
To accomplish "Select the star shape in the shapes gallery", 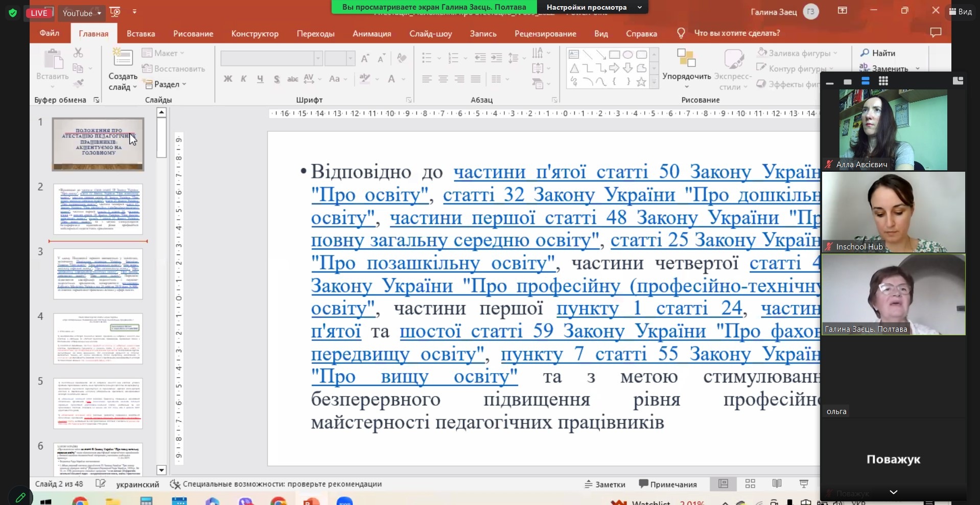I will pyautogui.click(x=641, y=82).
